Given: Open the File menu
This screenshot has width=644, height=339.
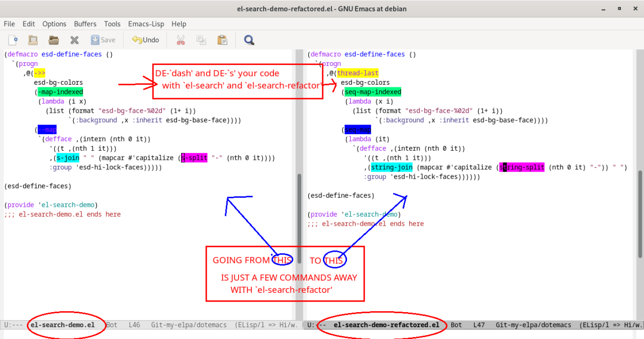Looking at the screenshot, I should [x=9, y=24].
